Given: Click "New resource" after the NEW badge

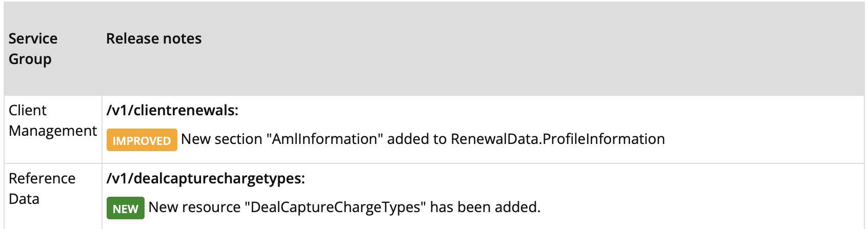Looking at the screenshot, I should pyautogui.click(x=194, y=207).
